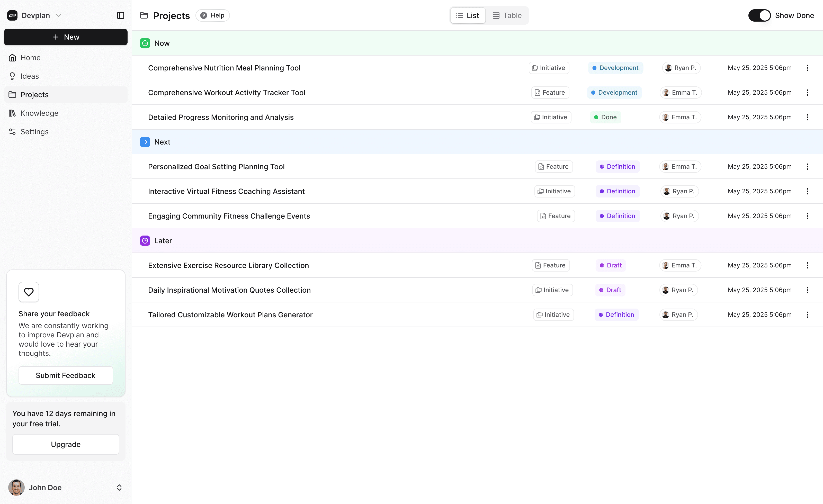Open three-dot menu for Tailored Customizable Workout Plans

807,315
